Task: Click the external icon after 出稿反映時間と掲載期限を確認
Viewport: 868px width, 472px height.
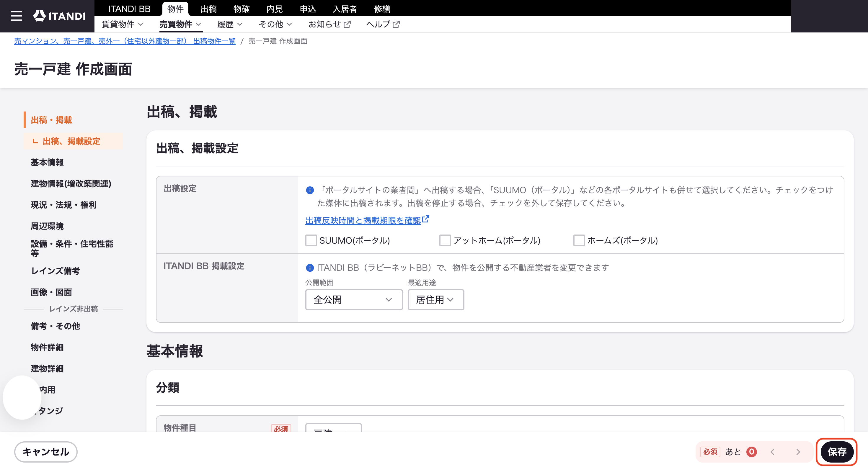Action: click(x=425, y=219)
